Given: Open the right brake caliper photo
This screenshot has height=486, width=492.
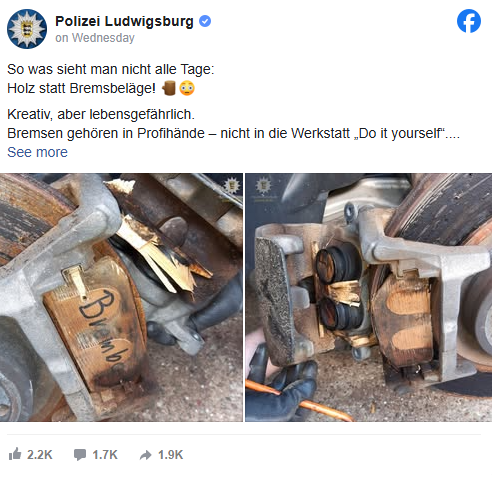Looking at the screenshot, I should (369, 297).
